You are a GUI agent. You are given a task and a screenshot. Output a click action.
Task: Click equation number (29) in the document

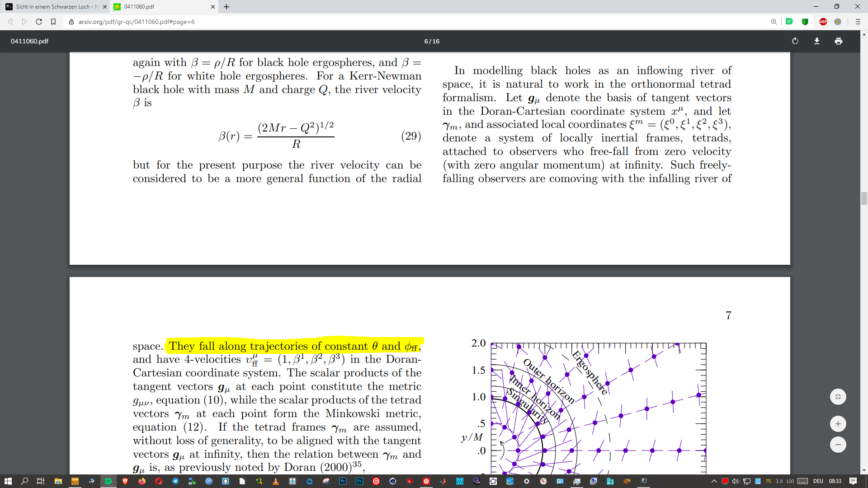click(x=411, y=136)
